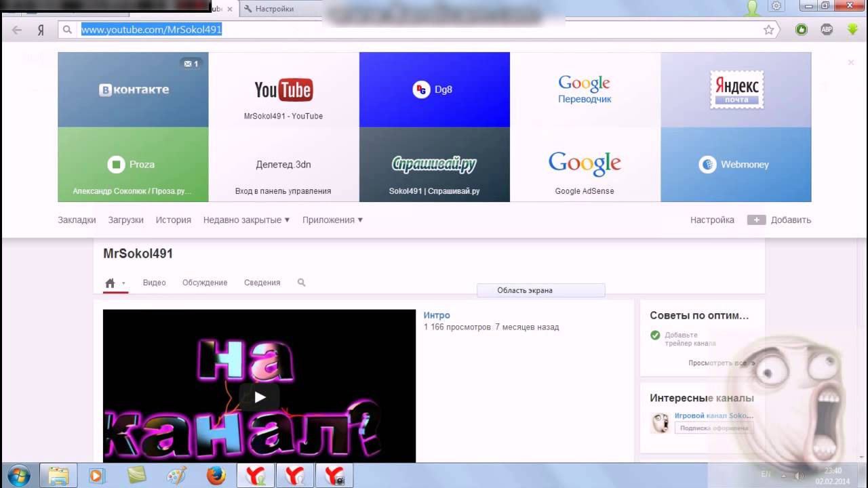Open the Интро video title link
868x488 pixels.
click(437, 315)
